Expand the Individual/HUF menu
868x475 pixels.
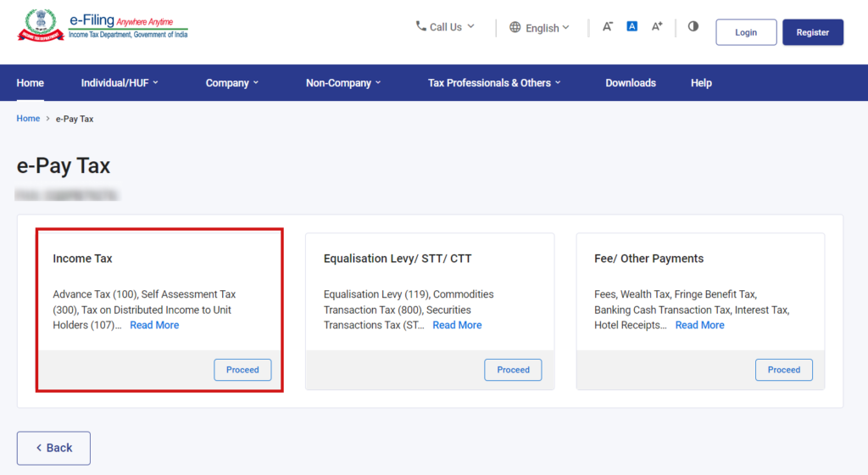coord(120,83)
